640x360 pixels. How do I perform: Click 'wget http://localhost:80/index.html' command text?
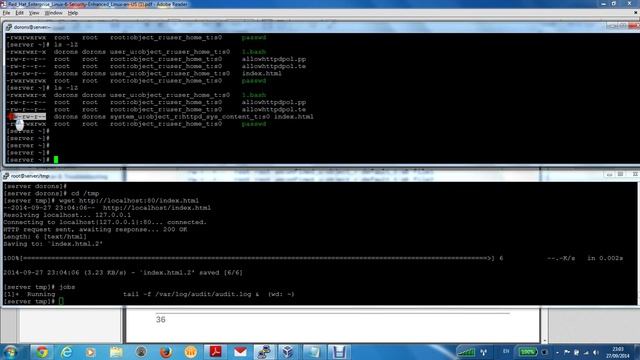click(129, 201)
